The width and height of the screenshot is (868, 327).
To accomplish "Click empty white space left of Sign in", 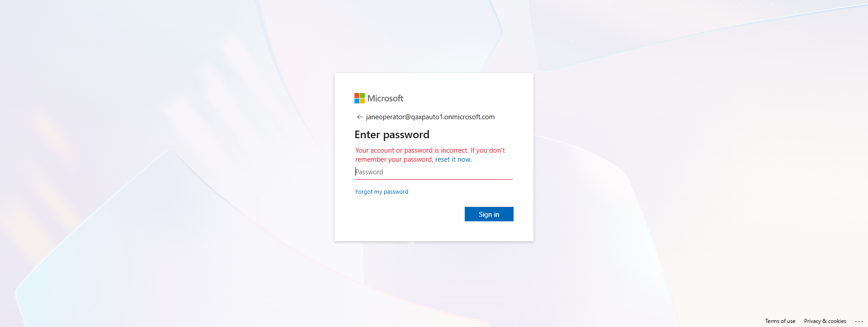I will click(407, 215).
